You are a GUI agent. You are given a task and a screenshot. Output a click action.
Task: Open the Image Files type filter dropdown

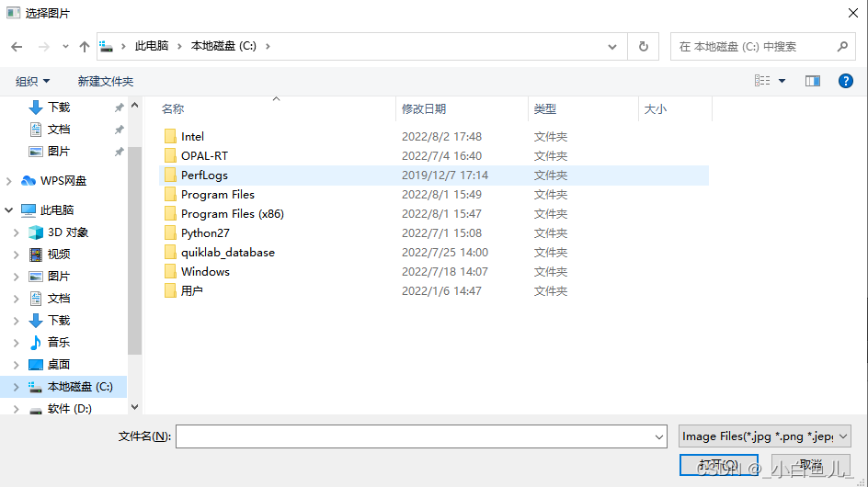(764, 436)
